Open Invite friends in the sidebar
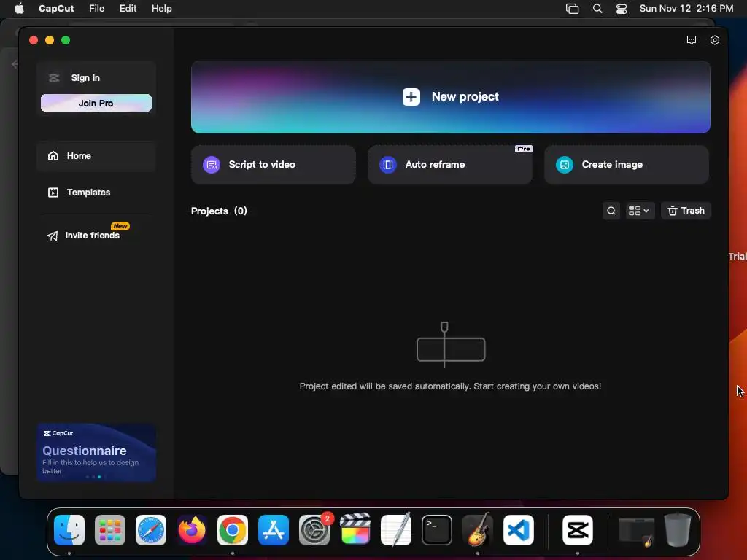Viewport: 747px width, 560px height. click(93, 236)
